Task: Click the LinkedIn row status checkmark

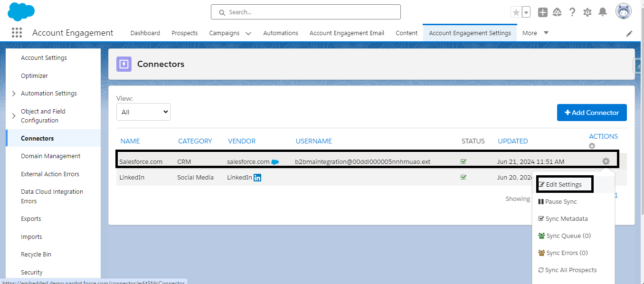Action: [x=464, y=177]
